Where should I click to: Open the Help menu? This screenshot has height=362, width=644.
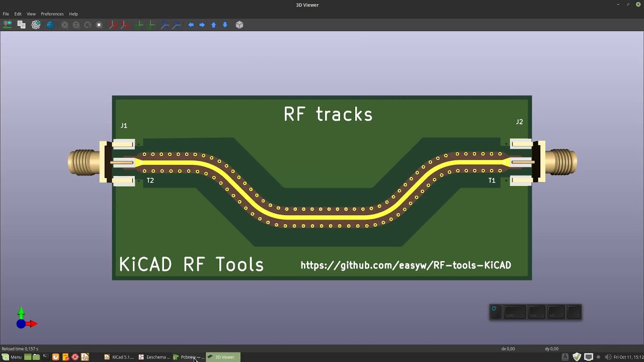[x=73, y=14]
